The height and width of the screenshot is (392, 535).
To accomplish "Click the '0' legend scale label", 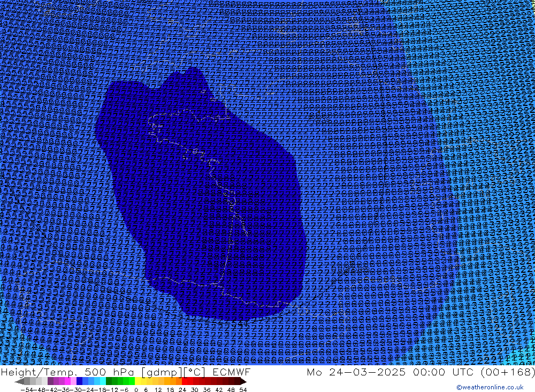I will coord(136,390).
